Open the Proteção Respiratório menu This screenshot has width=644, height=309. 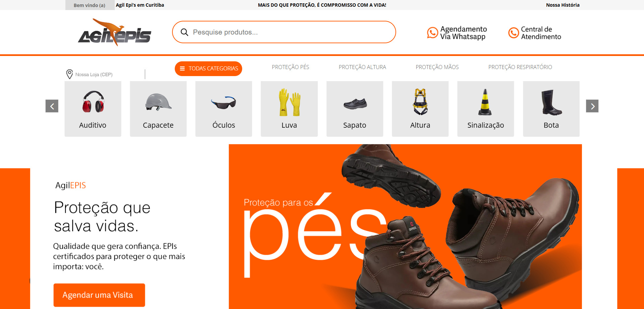click(520, 67)
